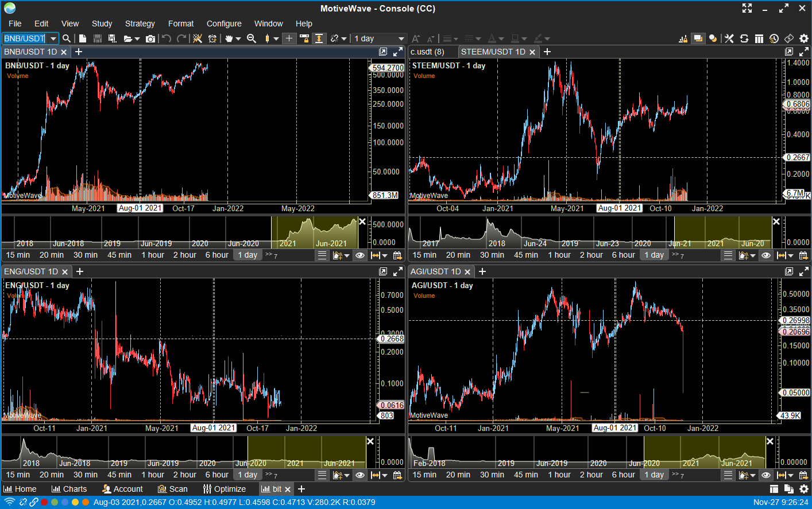Save the chart using the floppy disk icon
This screenshot has width=812, height=509.
click(x=98, y=38)
